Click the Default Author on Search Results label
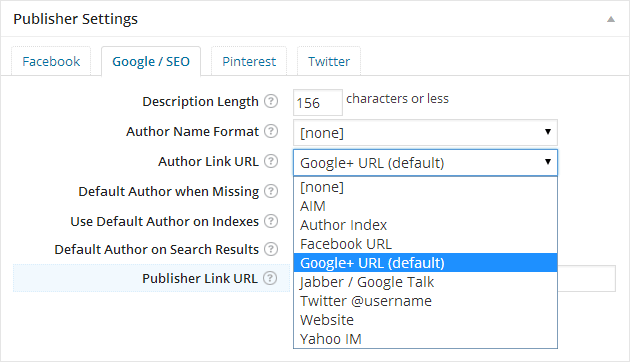The width and height of the screenshot is (630, 362). [x=156, y=249]
